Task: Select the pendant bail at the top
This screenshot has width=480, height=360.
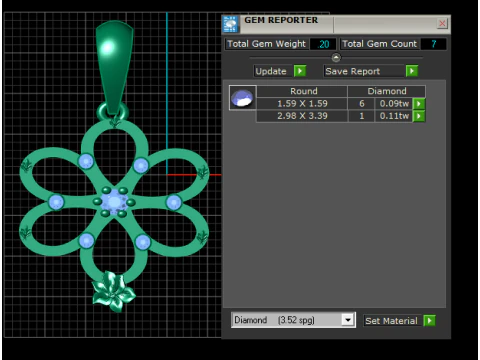Action: coord(114,68)
